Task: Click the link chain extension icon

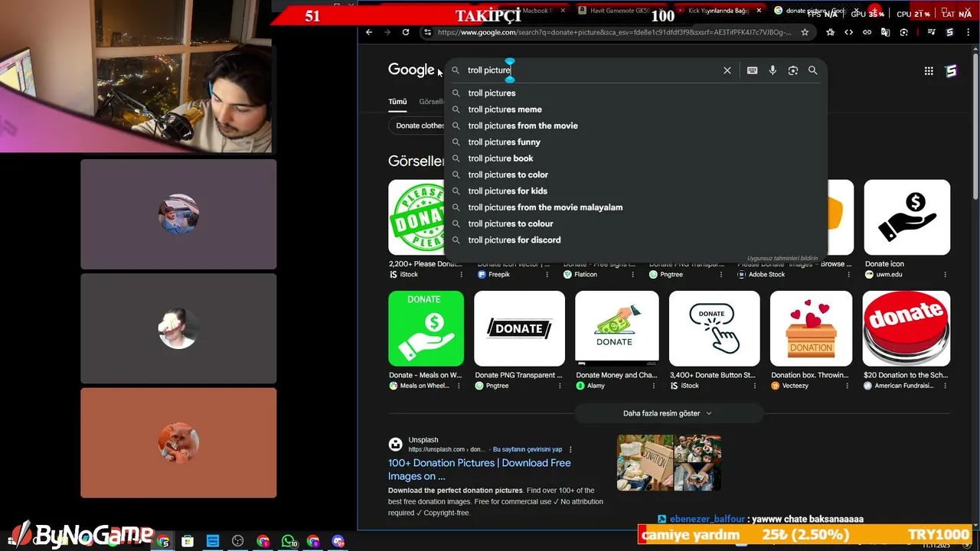Action: [867, 32]
